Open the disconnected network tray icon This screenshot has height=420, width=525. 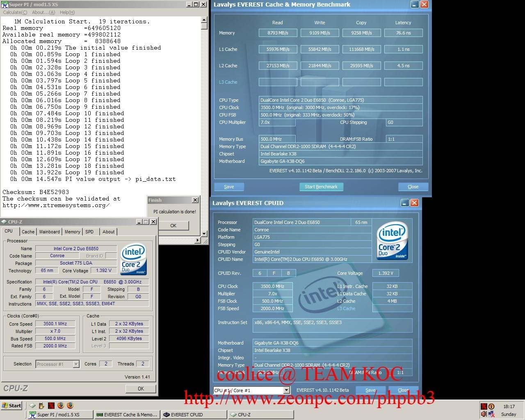(491, 414)
